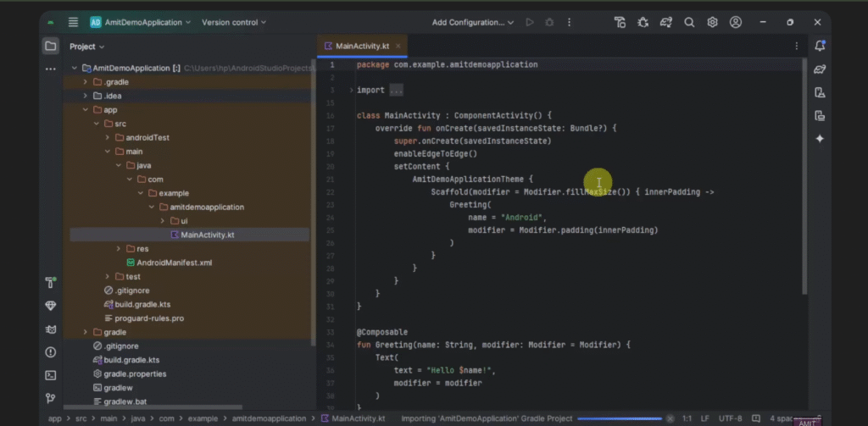Click the UTF-8 encoding indicator
The image size is (868, 426).
(x=730, y=419)
